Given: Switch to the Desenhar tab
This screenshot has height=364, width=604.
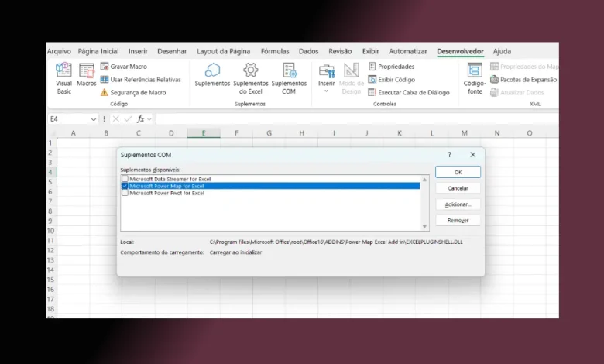Looking at the screenshot, I should pos(172,51).
